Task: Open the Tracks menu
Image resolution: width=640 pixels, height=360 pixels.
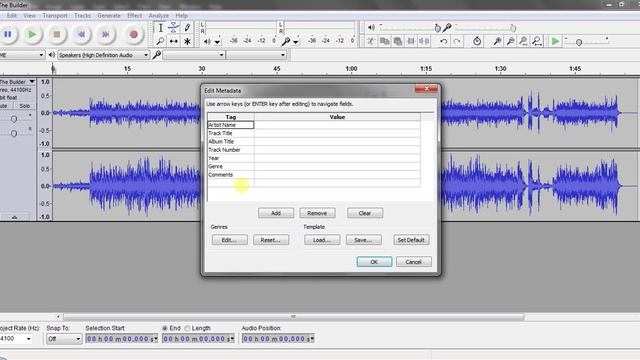Action: pos(82,16)
